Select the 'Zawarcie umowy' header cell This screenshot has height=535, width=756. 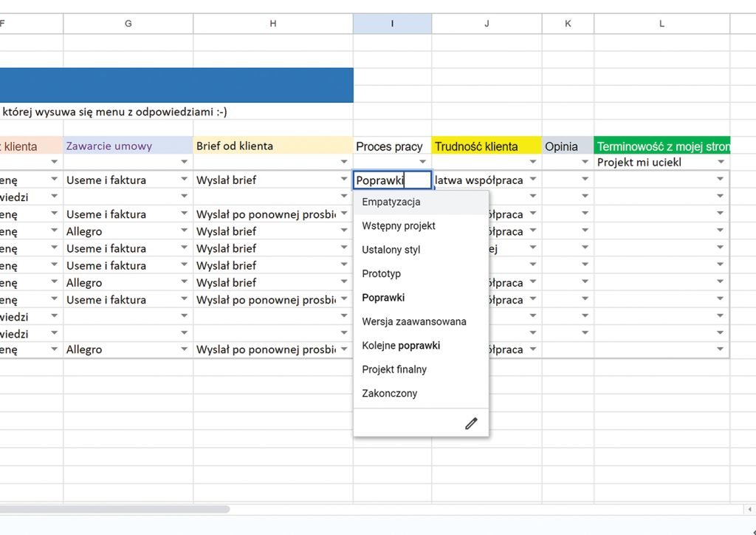point(128,146)
